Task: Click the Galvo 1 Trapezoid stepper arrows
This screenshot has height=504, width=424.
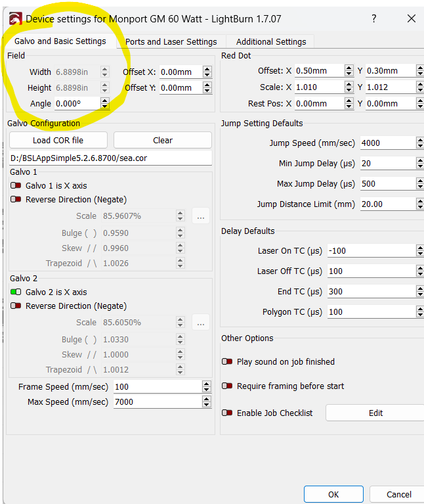Action: 180,263
